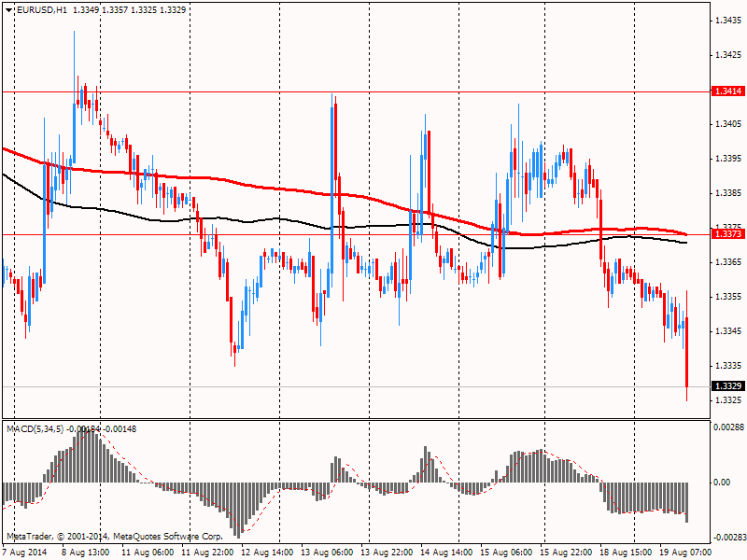Click the 18 Aug 15:00 time label
The height and width of the screenshot is (560, 747).
[x=626, y=553]
